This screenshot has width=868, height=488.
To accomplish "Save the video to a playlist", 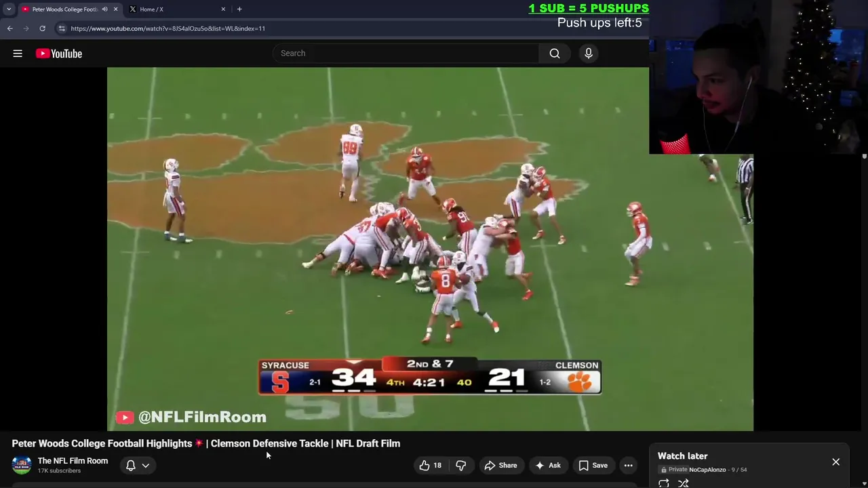I will 592,466.
